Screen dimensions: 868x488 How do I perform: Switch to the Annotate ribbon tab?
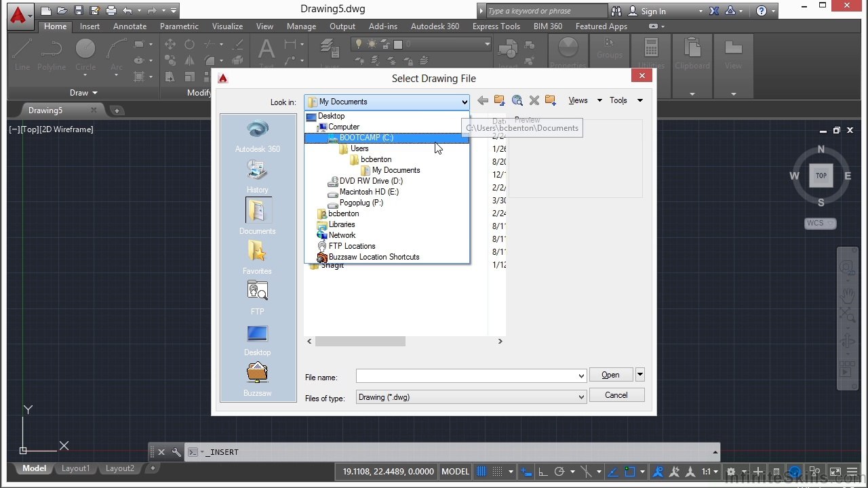click(x=130, y=26)
